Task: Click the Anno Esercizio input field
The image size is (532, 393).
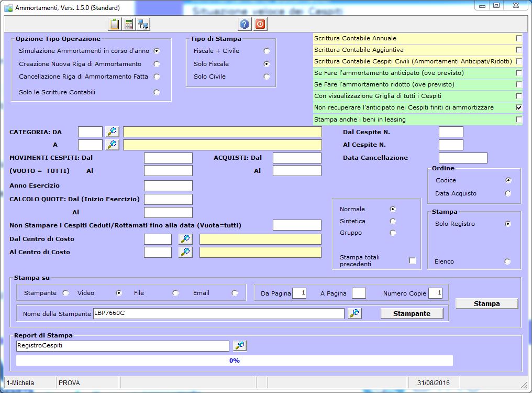Action: 168,185
